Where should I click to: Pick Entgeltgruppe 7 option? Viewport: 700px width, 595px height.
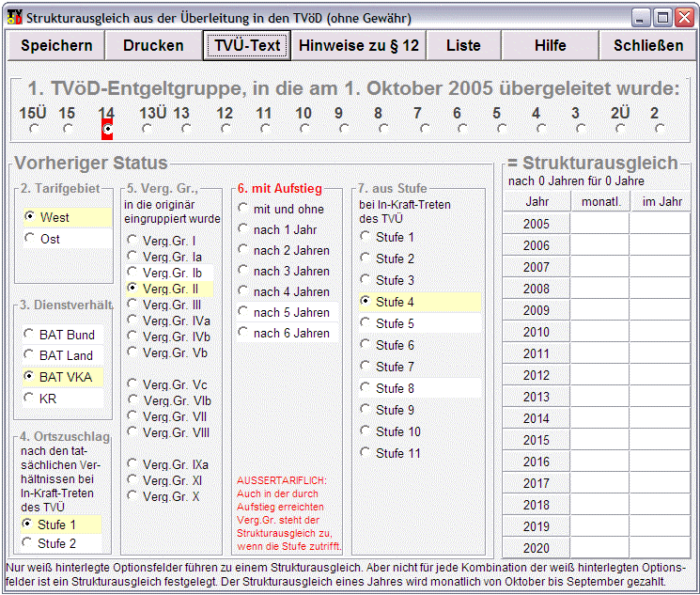[425, 129]
